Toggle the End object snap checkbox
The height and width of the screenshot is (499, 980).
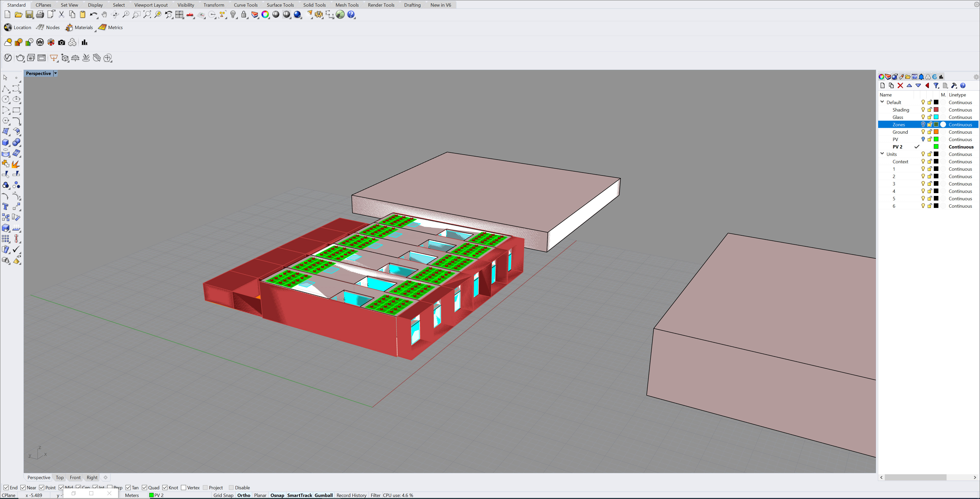click(x=6, y=488)
